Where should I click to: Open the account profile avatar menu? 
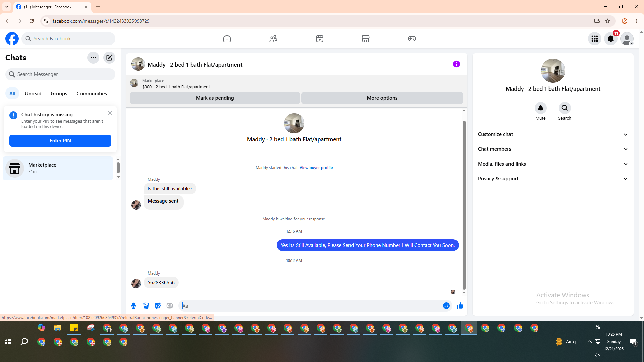[x=627, y=39]
